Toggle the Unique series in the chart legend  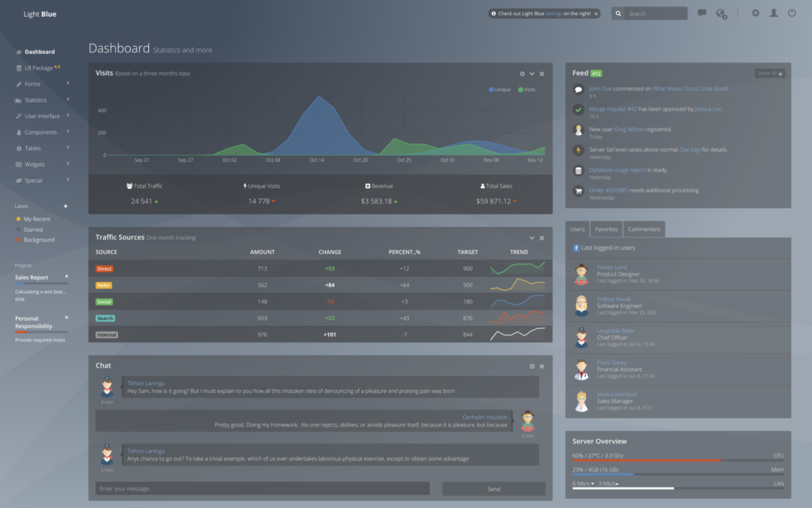click(500, 90)
